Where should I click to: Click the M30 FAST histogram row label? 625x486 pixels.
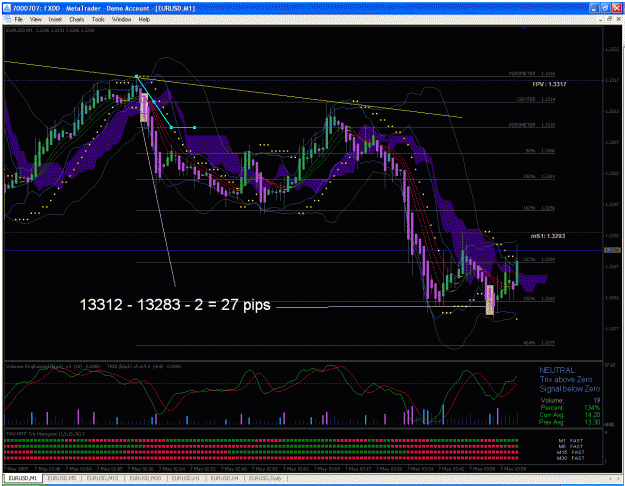[571, 458]
